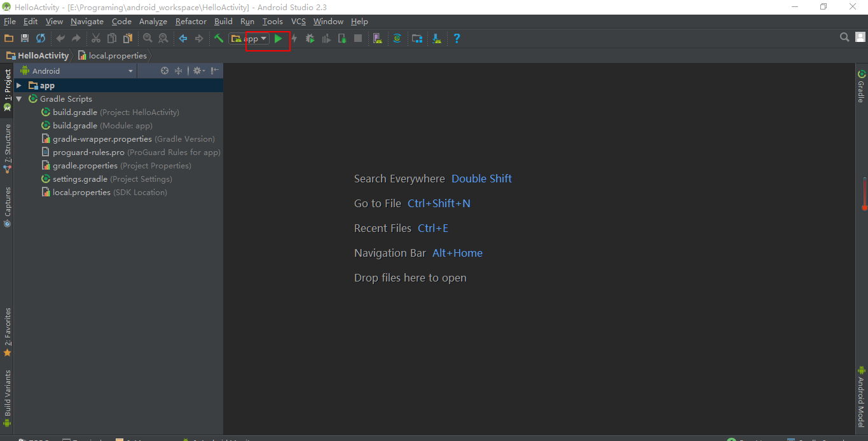Click the Save All floppy disk icon
The width and height of the screenshot is (868, 441).
coord(25,39)
